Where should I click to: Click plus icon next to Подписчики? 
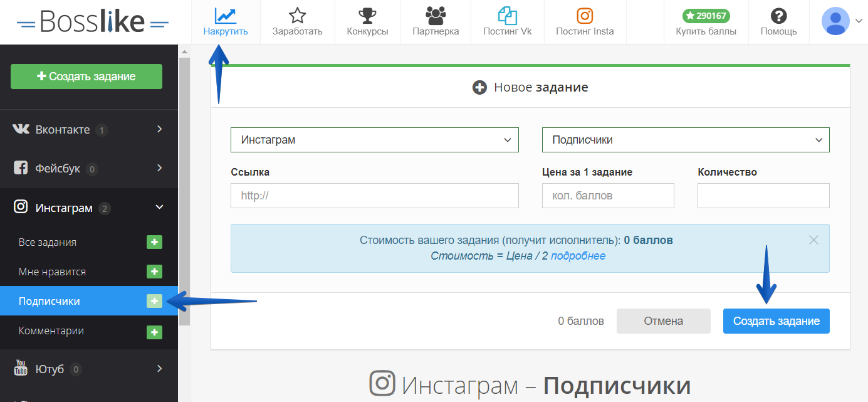[154, 301]
